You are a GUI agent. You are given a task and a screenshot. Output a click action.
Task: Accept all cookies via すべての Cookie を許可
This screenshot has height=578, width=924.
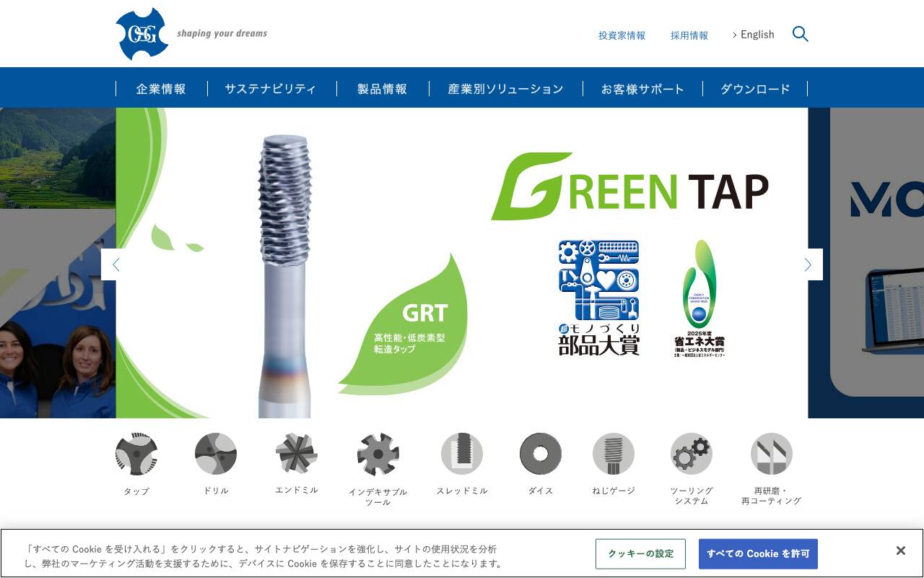[x=757, y=553]
